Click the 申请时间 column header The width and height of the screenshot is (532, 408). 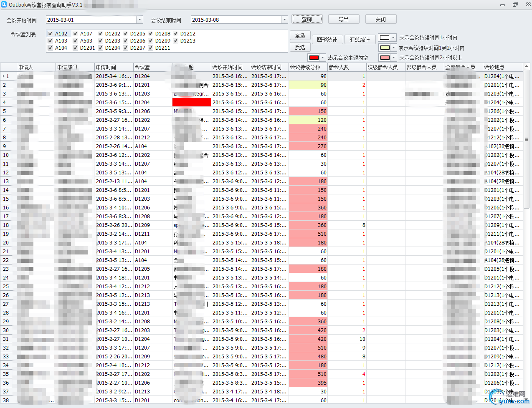[x=114, y=67]
